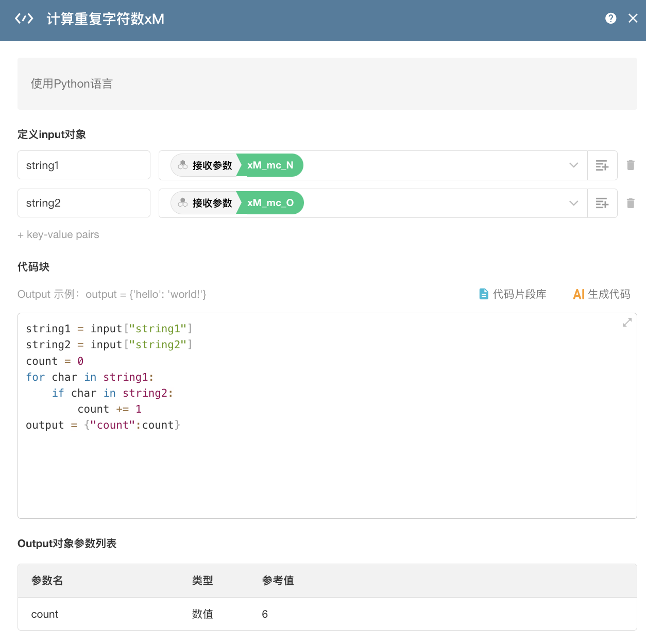This screenshot has height=644, width=646.
Task: Close the code dialog with the X
Action: coord(633,19)
